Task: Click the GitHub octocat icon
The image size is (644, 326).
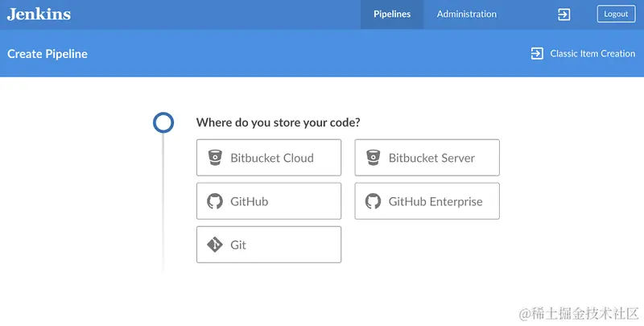Action: pyautogui.click(x=215, y=201)
